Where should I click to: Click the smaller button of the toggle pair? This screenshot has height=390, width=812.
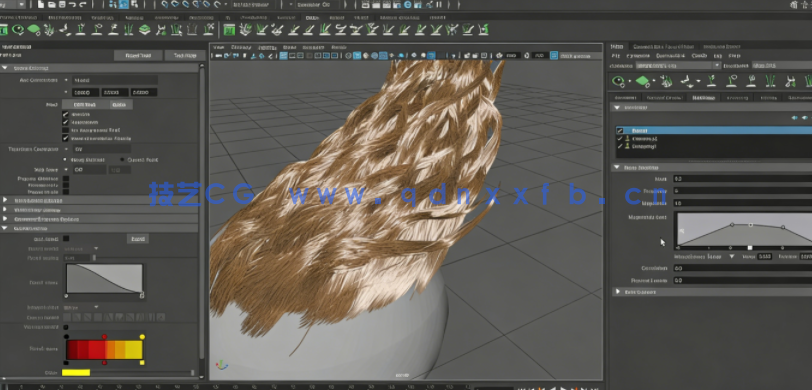point(122,104)
